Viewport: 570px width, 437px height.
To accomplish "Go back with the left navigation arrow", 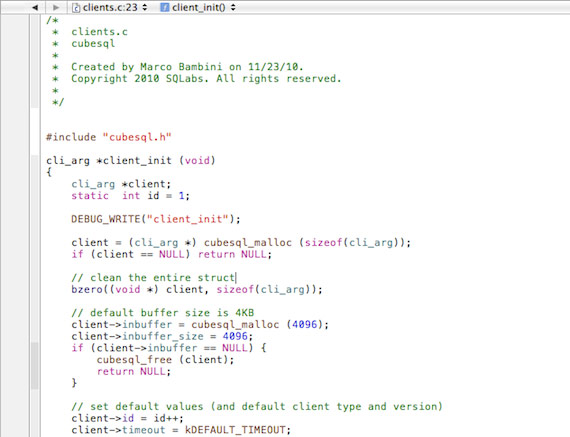I will (35, 7).
